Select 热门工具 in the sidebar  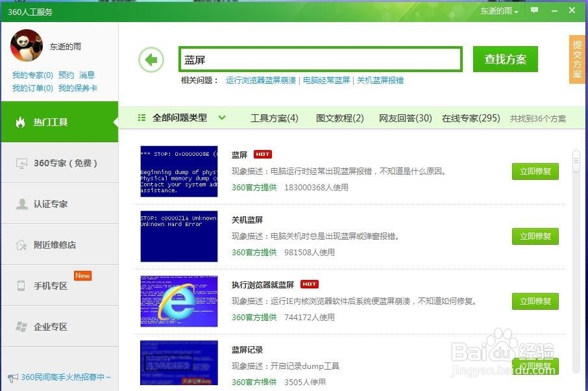(x=60, y=122)
